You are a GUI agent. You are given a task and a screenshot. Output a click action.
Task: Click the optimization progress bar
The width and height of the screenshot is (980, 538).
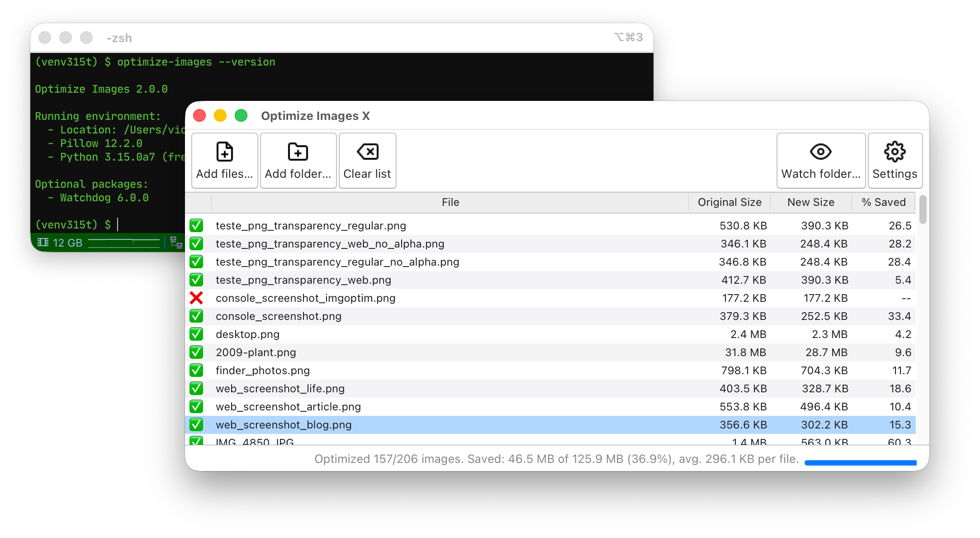[x=860, y=462]
